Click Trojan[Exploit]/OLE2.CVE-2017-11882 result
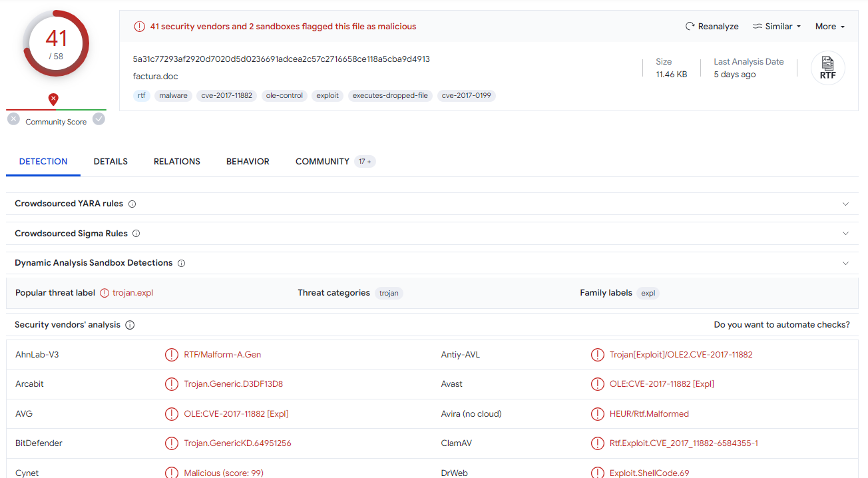Viewport: 868px width, 478px height. click(681, 355)
